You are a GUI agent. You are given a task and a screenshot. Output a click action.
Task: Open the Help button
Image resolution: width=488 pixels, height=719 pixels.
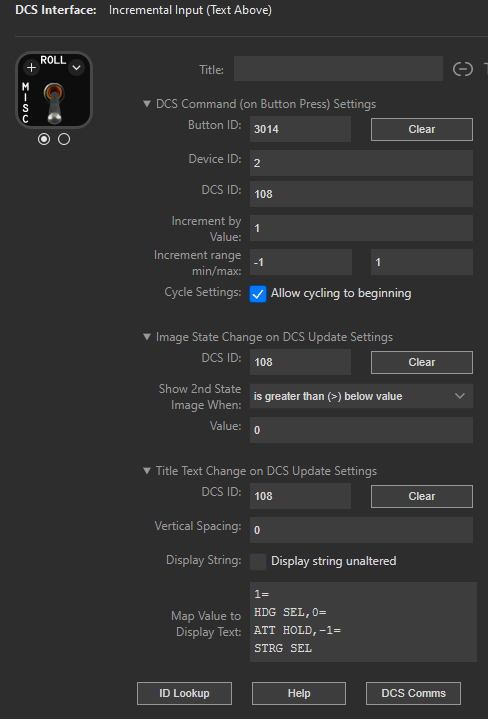299,693
